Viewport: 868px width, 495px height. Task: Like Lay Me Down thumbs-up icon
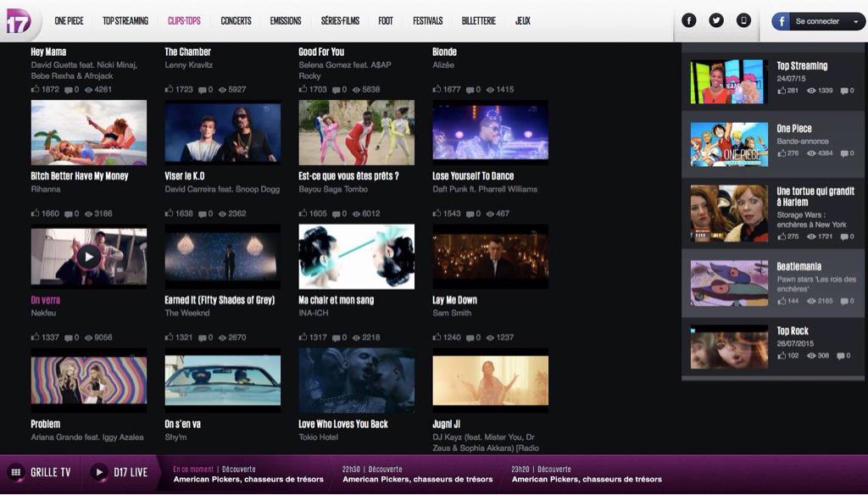click(x=437, y=337)
